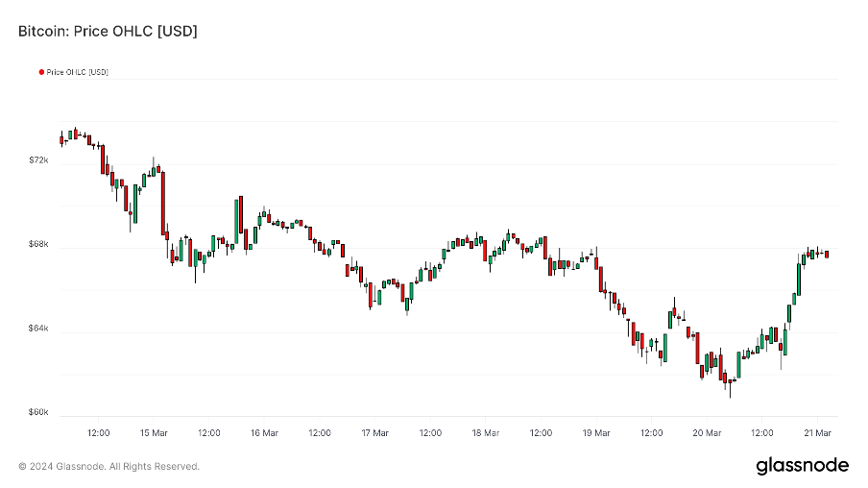Screen dimensions: 868x488
Task: Click the 21 Mar date label
Action: tap(817, 432)
